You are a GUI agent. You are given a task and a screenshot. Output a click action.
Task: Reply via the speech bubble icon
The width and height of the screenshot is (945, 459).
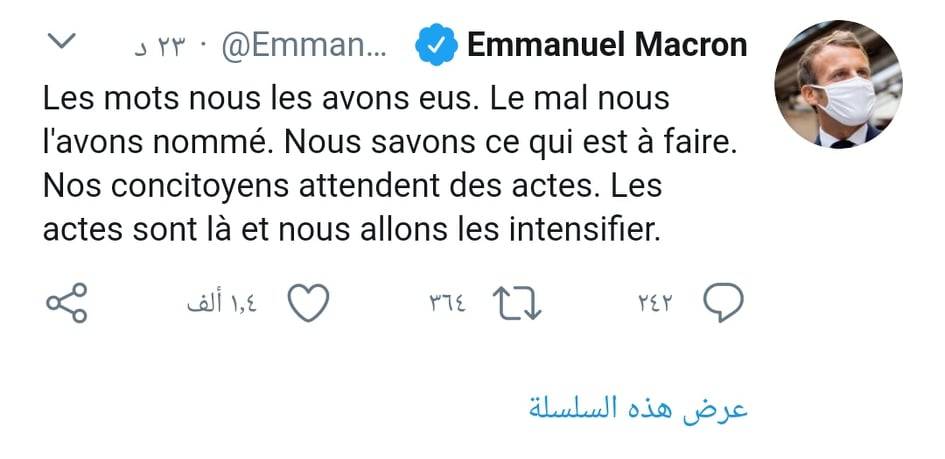723,303
